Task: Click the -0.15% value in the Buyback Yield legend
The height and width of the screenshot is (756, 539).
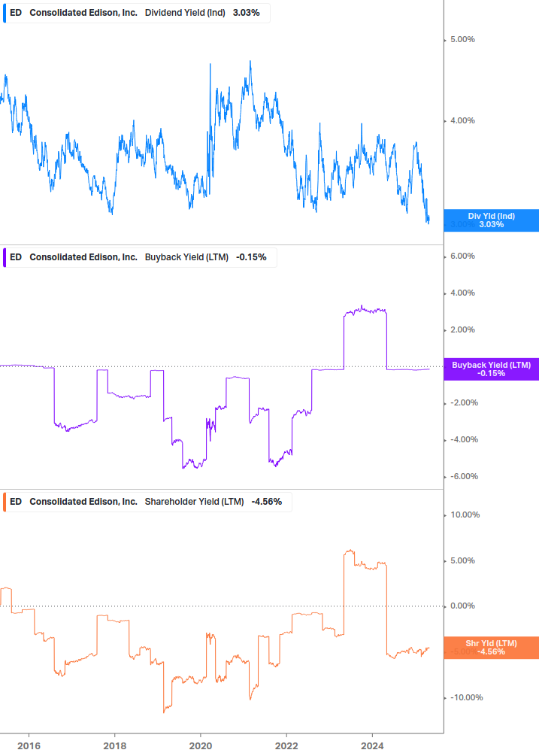Action: [x=251, y=257]
